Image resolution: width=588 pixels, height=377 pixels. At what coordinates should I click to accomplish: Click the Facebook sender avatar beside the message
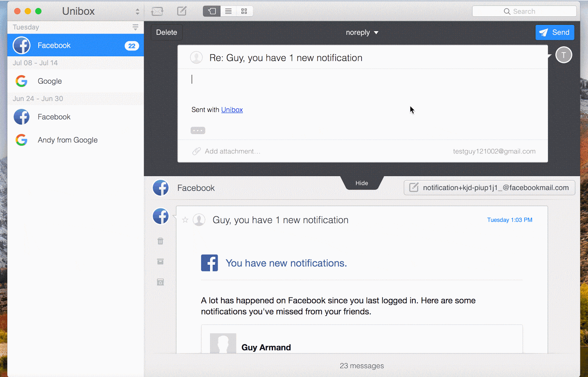click(160, 216)
